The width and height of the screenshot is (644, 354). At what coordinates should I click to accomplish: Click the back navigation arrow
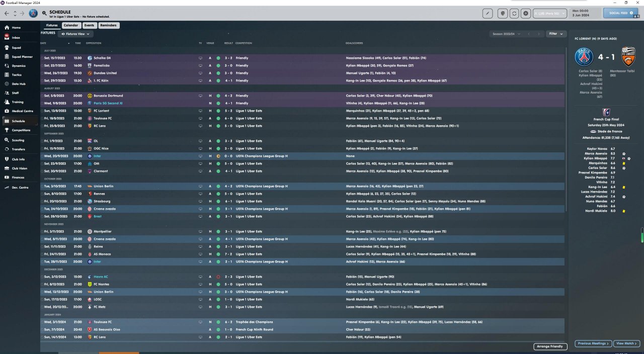[x=7, y=14]
